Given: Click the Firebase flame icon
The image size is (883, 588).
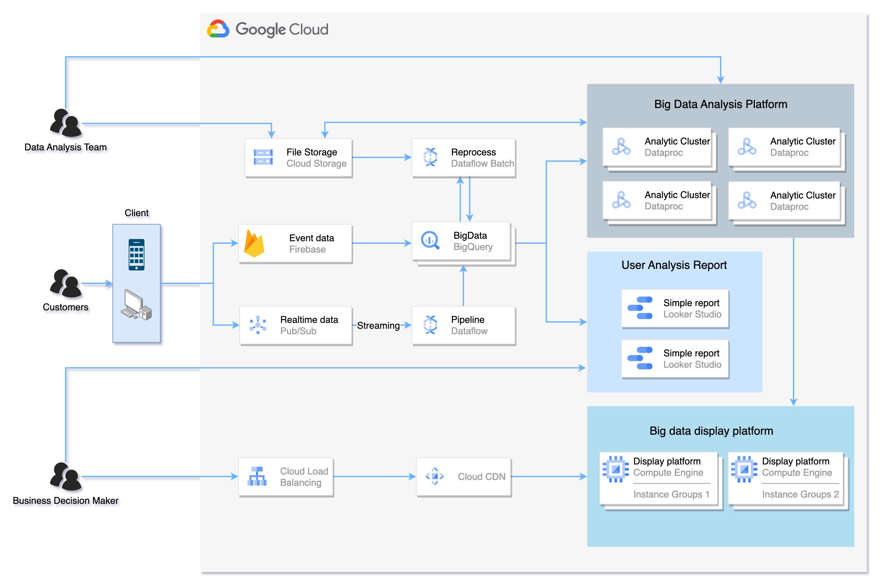Looking at the screenshot, I should coord(254,243).
